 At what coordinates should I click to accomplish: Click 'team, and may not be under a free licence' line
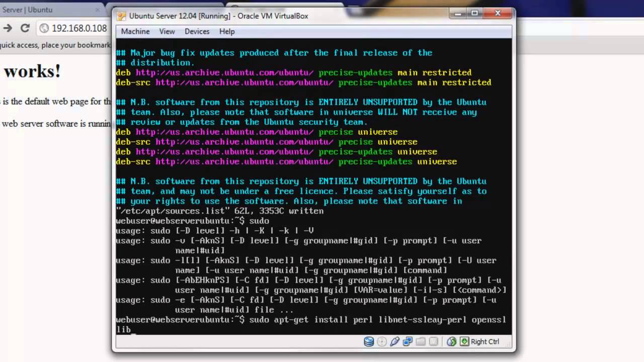[x=301, y=191]
